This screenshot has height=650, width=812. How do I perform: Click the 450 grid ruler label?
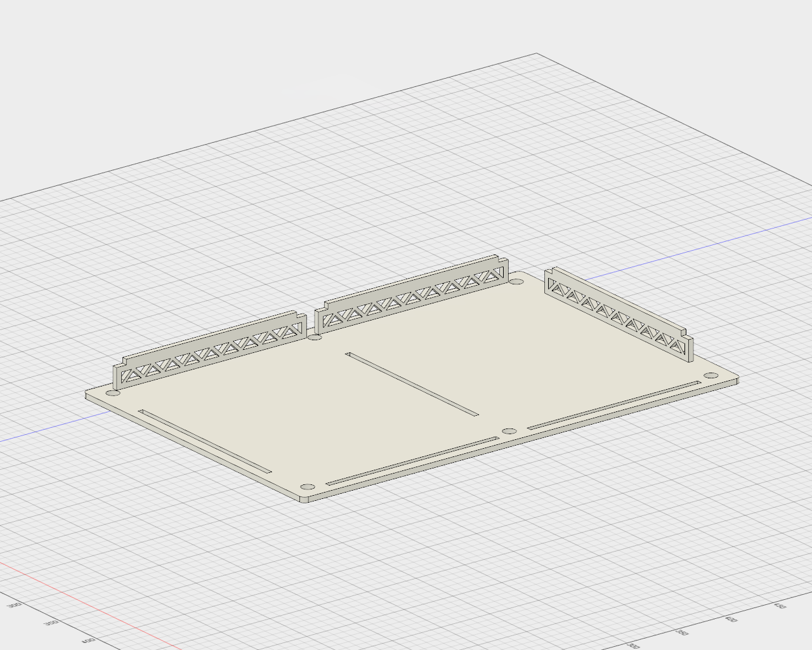pyautogui.click(x=779, y=607)
